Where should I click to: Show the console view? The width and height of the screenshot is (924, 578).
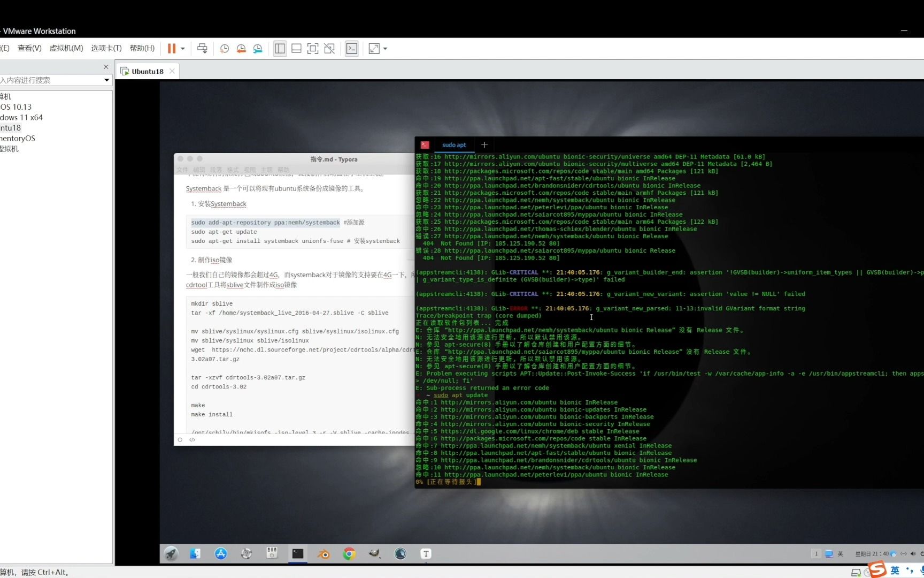pos(352,49)
